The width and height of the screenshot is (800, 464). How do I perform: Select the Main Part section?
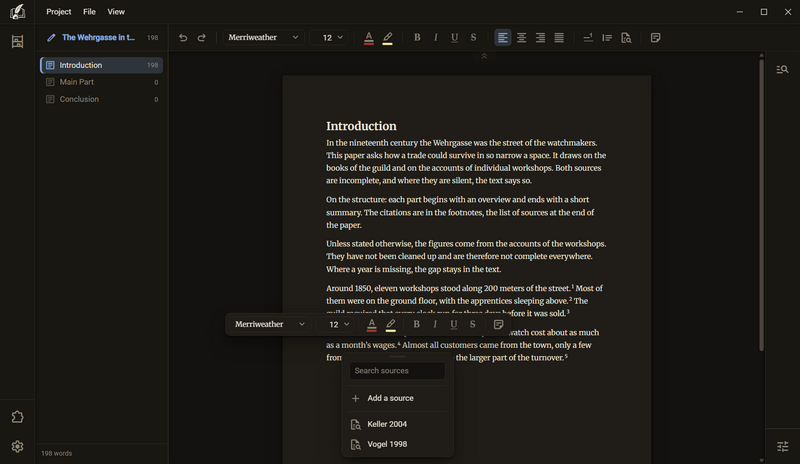point(102,82)
